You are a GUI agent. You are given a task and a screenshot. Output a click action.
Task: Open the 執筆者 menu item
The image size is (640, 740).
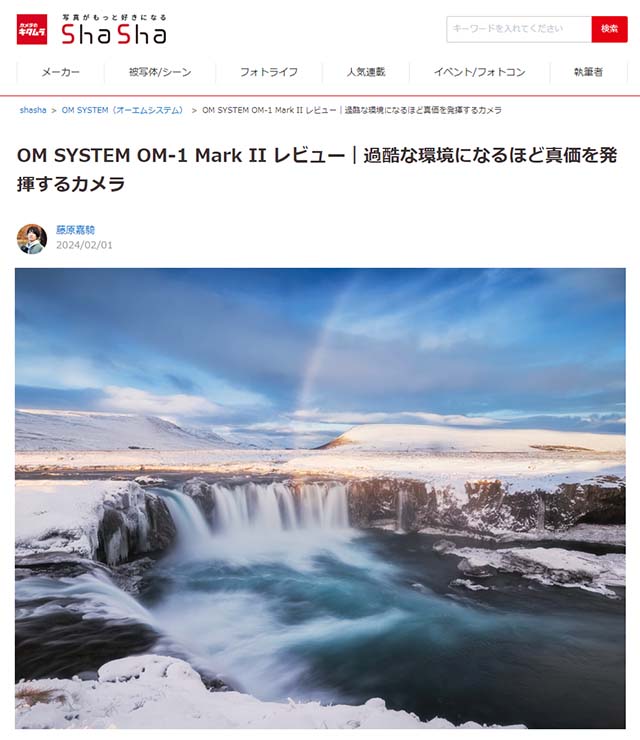coord(589,72)
